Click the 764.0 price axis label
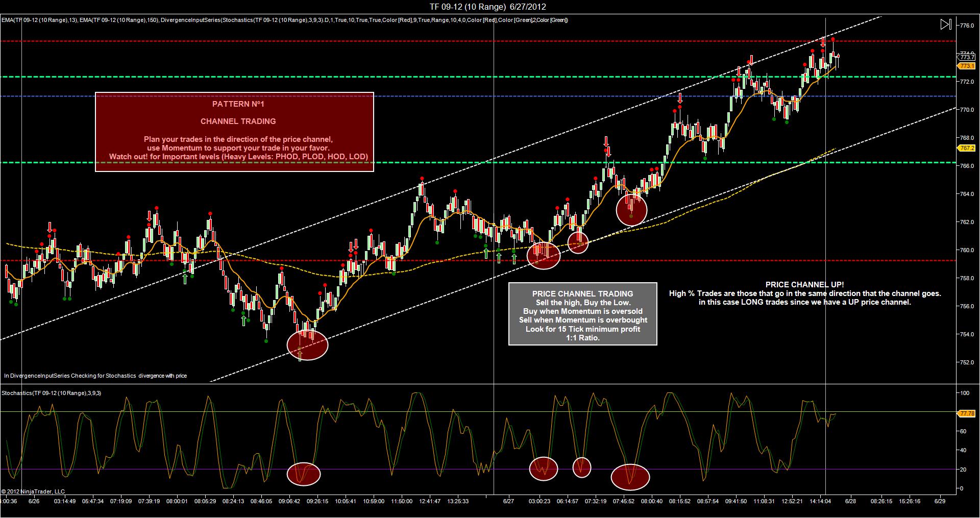This screenshot has width=980, height=518. pyautogui.click(x=967, y=194)
